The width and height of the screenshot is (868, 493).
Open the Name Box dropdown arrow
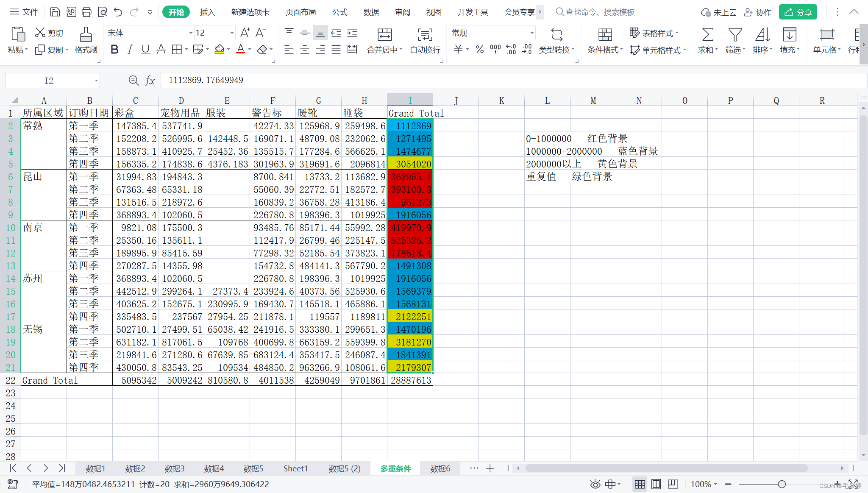[x=96, y=81]
